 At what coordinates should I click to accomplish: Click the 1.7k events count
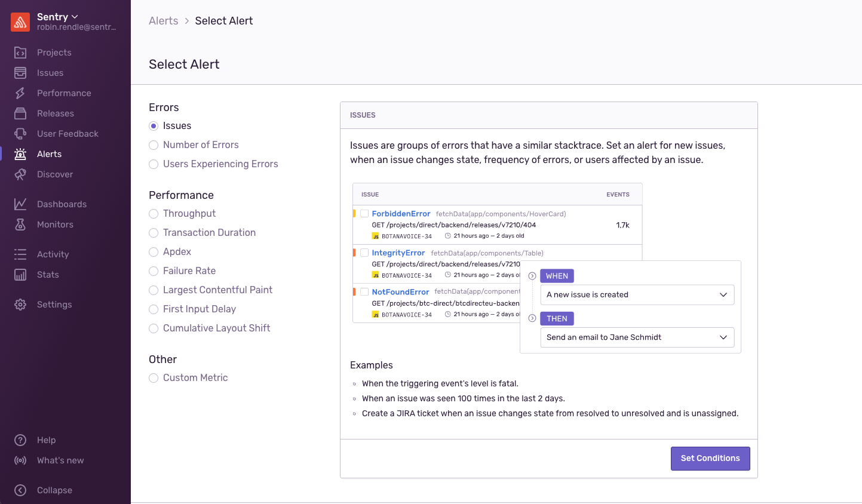coord(622,225)
